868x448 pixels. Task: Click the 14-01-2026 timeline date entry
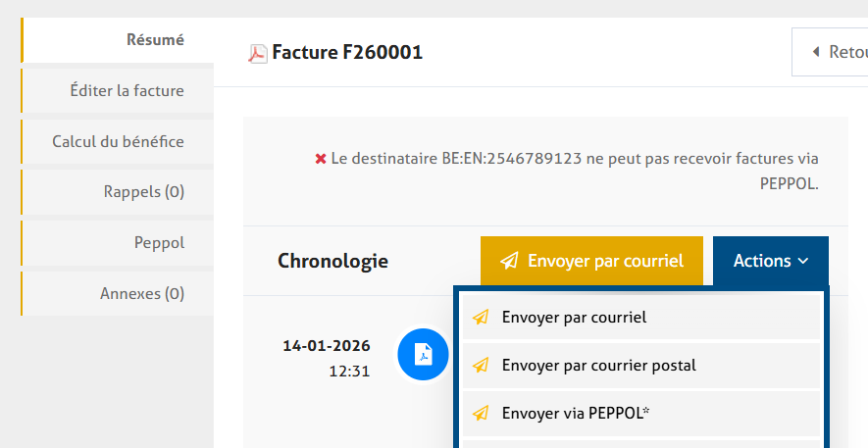tap(326, 346)
